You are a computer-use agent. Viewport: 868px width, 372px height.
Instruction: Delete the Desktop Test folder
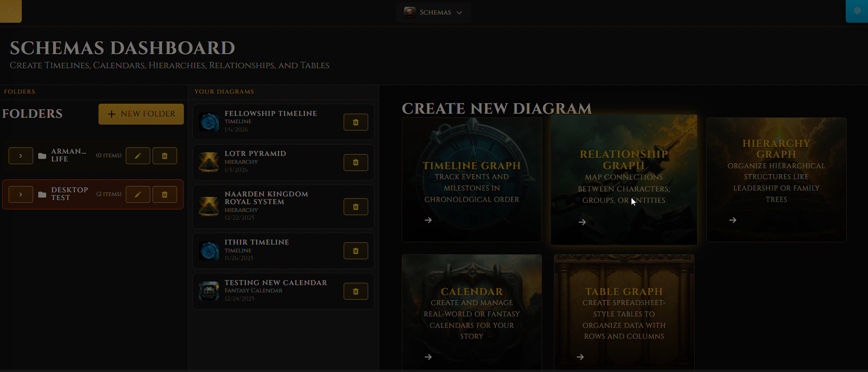164,194
